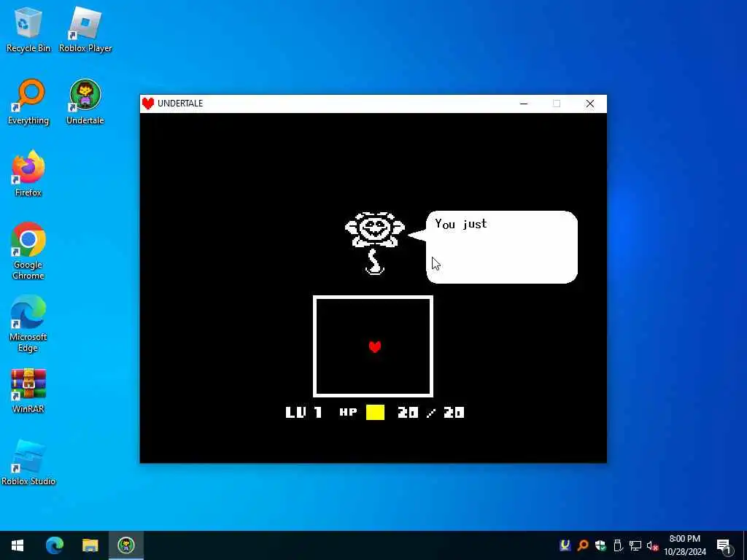Image resolution: width=747 pixels, height=560 pixels.
Task: Click the 'HP' label in the game
Action: (348, 413)
